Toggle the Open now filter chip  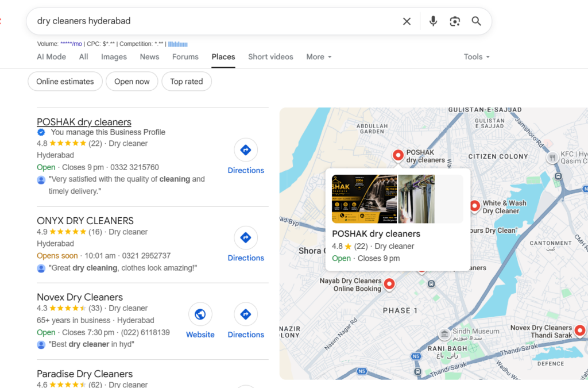(132, 82)
